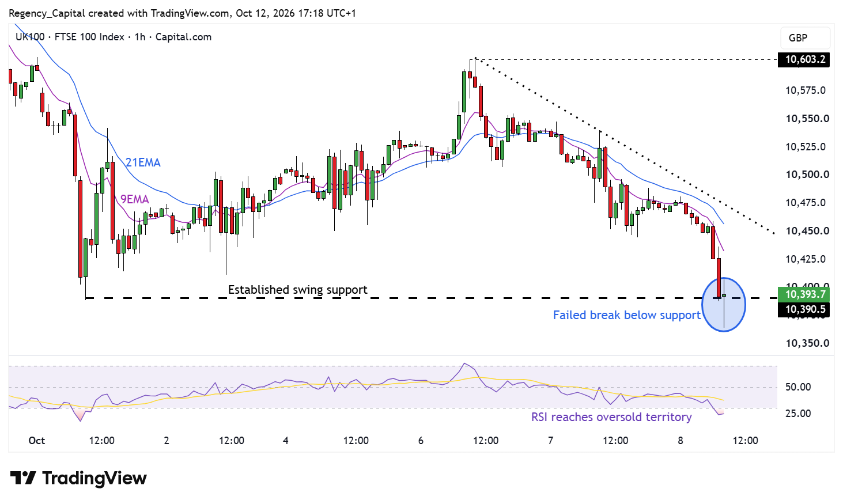
Task: Click the date label '4' on time axis
Action: pos(286,441)
